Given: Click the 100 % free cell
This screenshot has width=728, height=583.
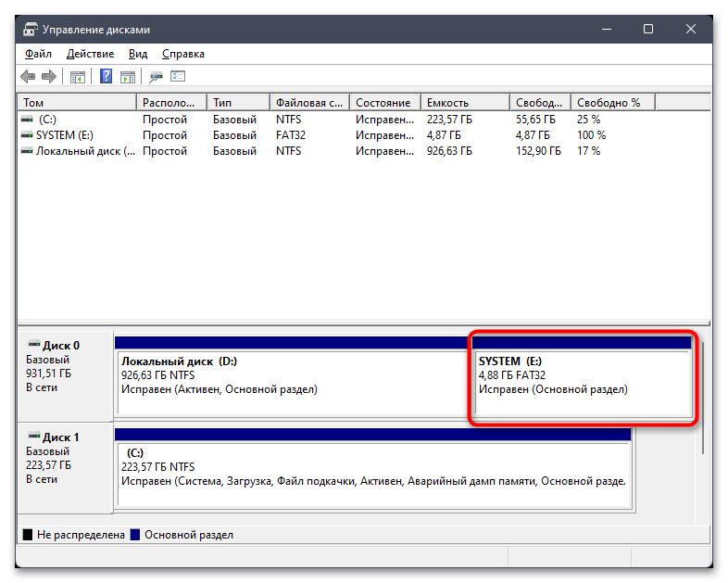Looking at the screenshot, I should pyautogui.click(x=592, y=135).
